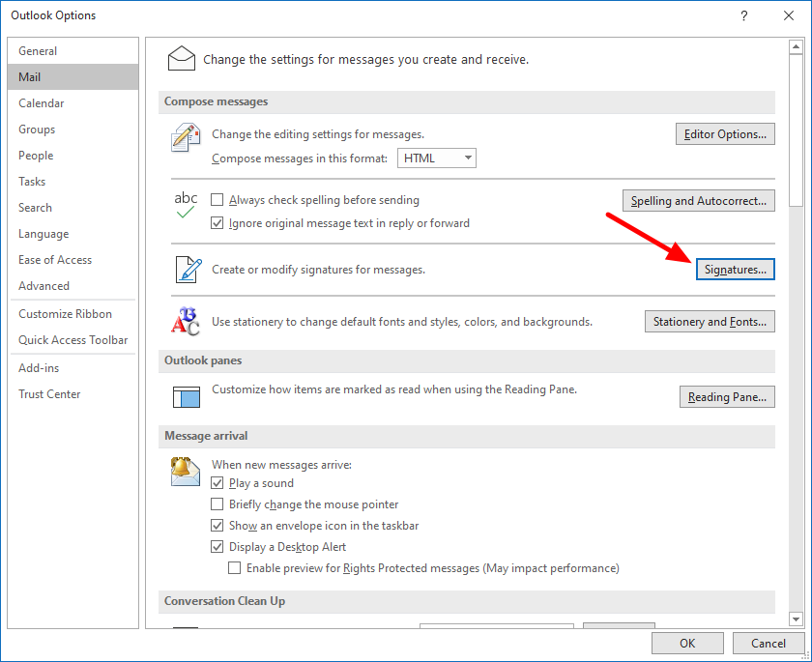Click the Conversation Clean Up header
The width and height of the screenshot is (812, 662).
(467, 601)
